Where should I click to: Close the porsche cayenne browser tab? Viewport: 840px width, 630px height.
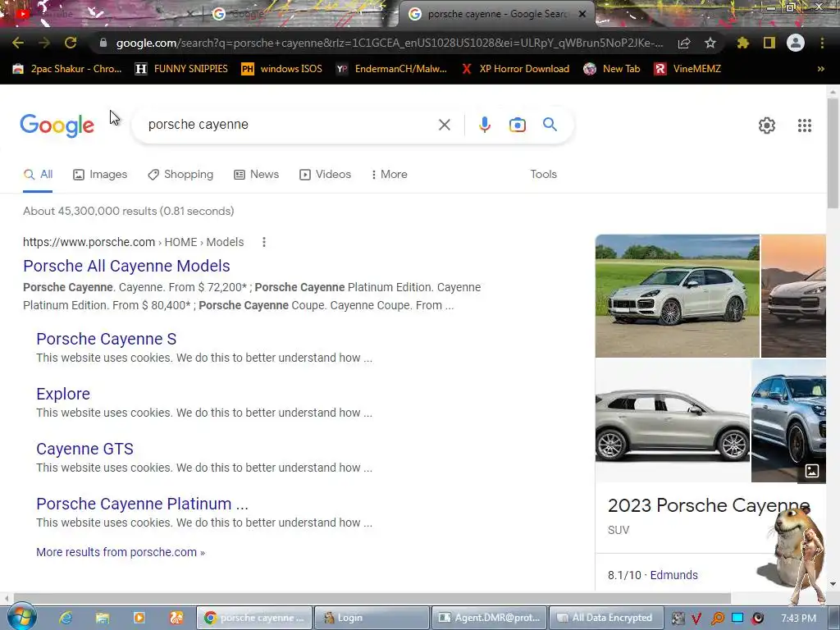click(582, 14)
